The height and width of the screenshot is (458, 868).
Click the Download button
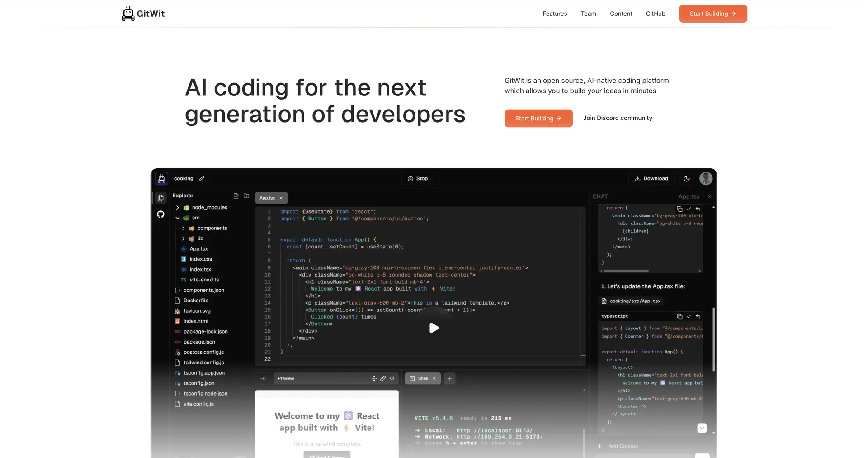(x=651, y=179)
